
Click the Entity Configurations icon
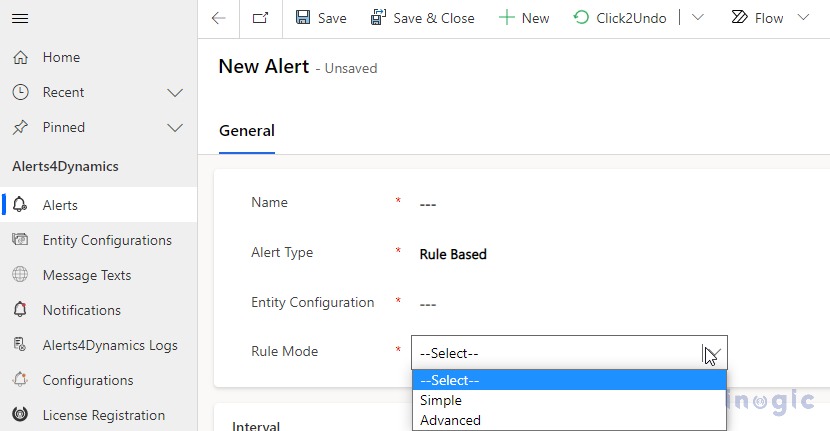(20, 239)
